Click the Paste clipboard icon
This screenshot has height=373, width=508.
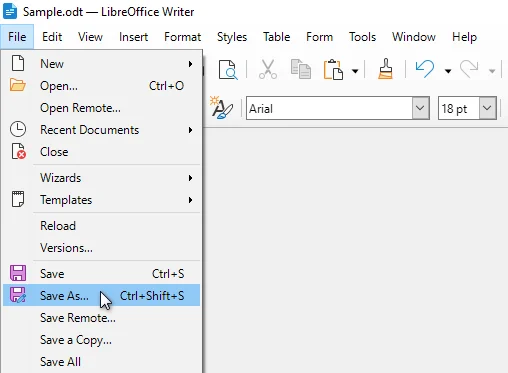point(333,69)
